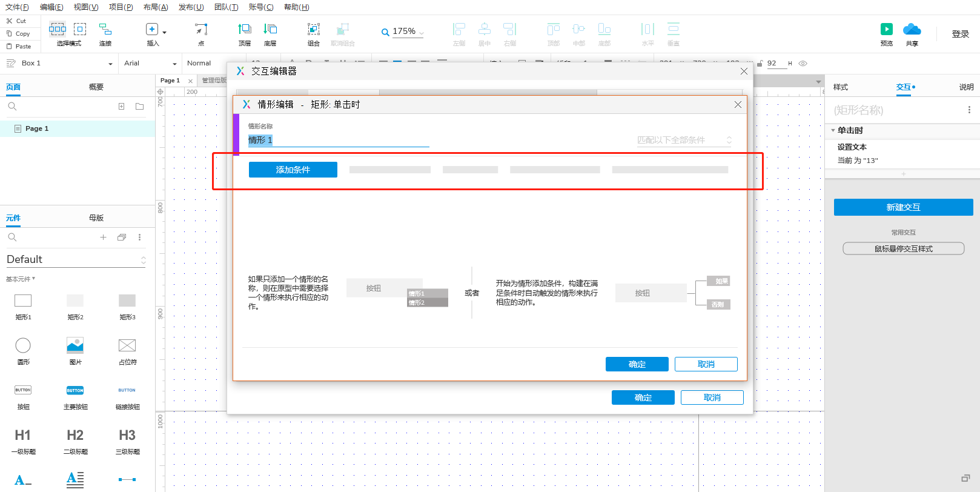Image resolution: width=980 pixels, height=492 pixels.
Task: Click the 底部 align bottom icon
Action: [x=604, y=29]
